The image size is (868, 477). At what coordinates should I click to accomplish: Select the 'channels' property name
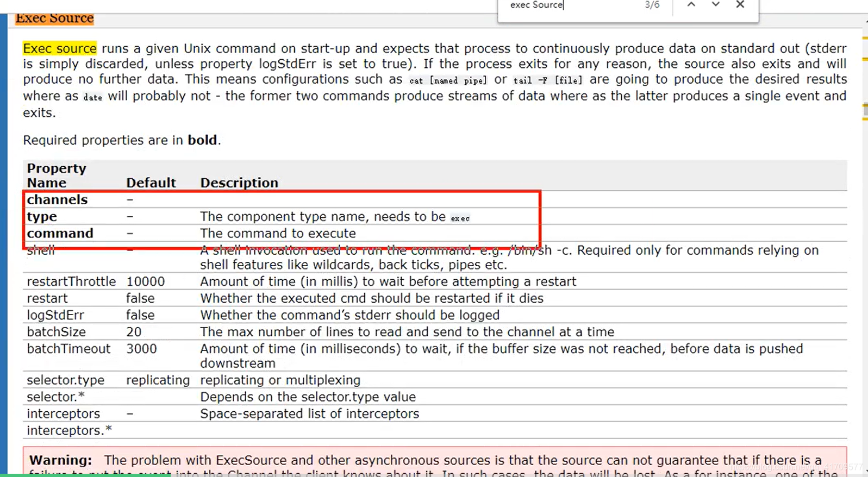pos(57,199)
